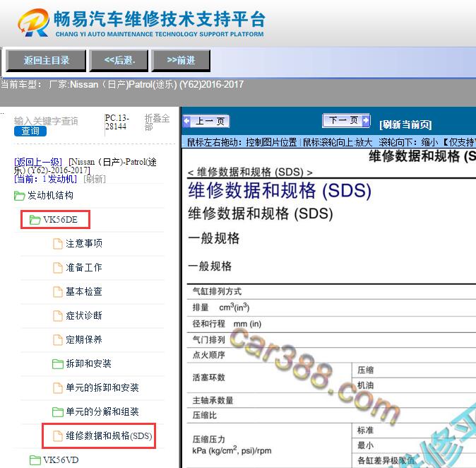This screenshot has height=468, width=476.
Task: Click the 压缩压力 table cell
Action: pyautogui.click(x=269, y=445)
